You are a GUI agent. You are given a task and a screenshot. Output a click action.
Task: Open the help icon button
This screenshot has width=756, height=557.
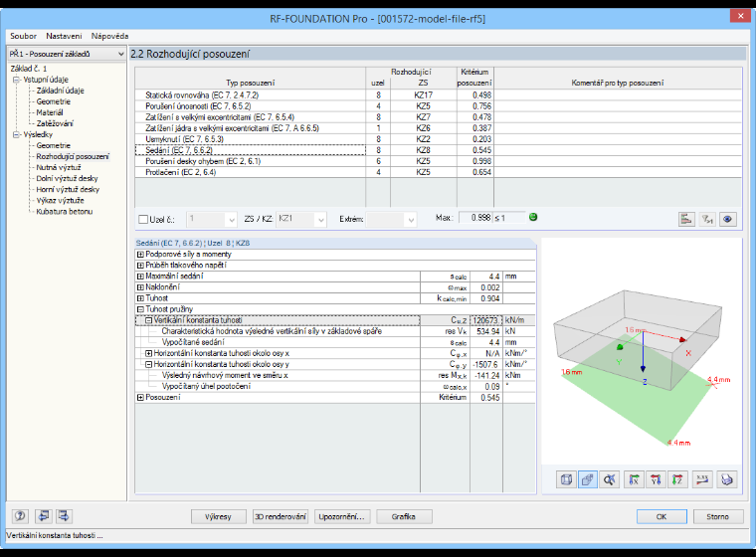[x=20, y=516]
